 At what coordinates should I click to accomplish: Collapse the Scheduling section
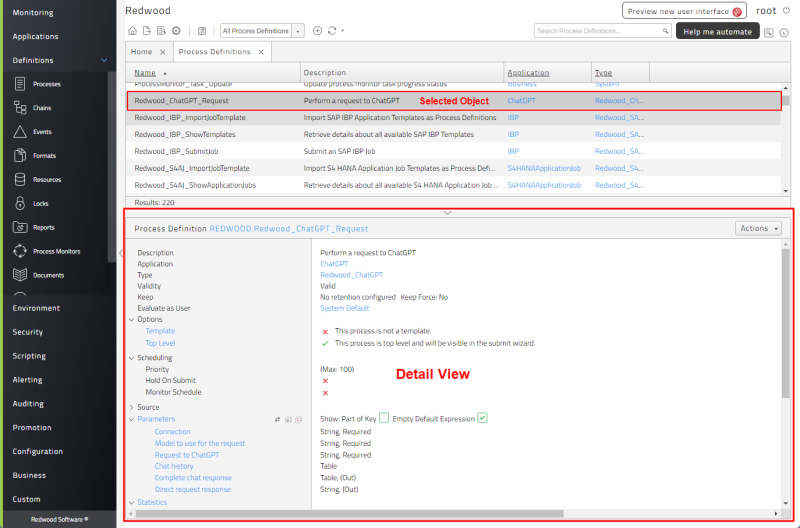pos(132,358)
